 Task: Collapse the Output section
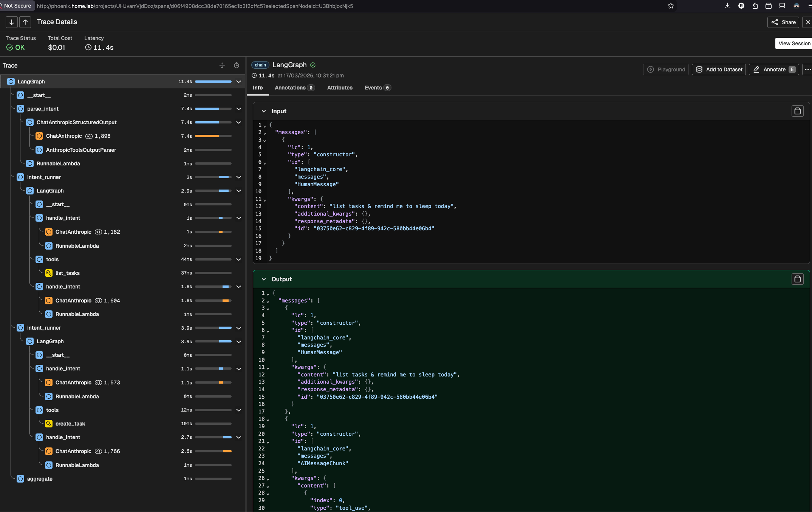point(264,279)
